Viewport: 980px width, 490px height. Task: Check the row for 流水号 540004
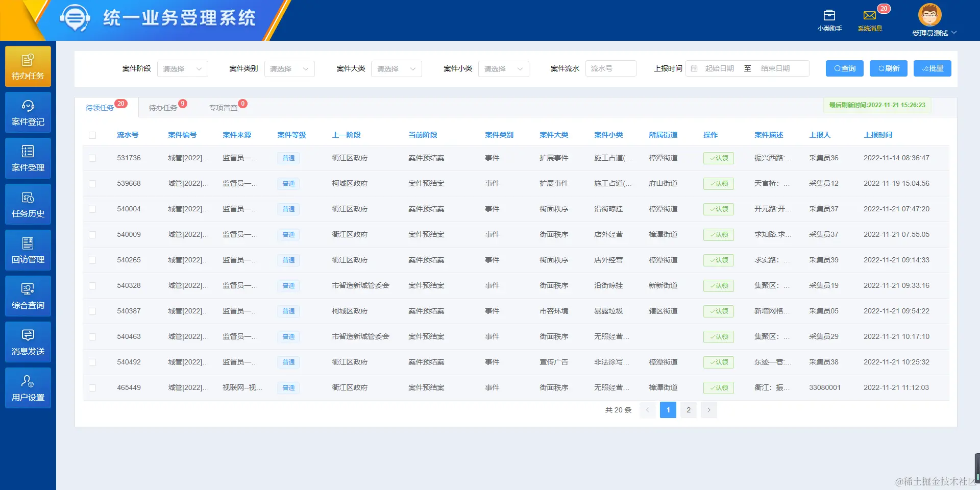pos(92,209)
